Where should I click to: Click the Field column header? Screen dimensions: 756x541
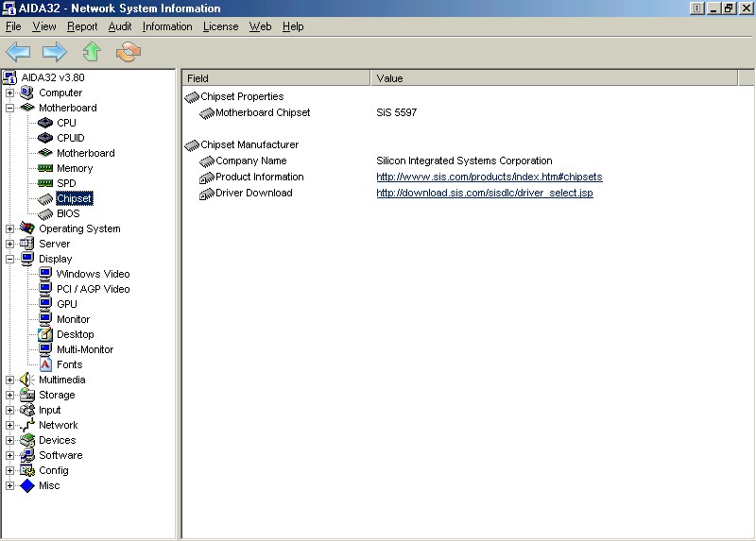(x=276, y=78)
